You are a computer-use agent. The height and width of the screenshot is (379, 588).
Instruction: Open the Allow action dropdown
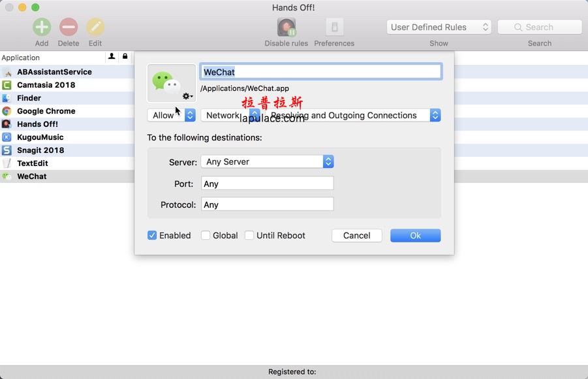point(172,115)
